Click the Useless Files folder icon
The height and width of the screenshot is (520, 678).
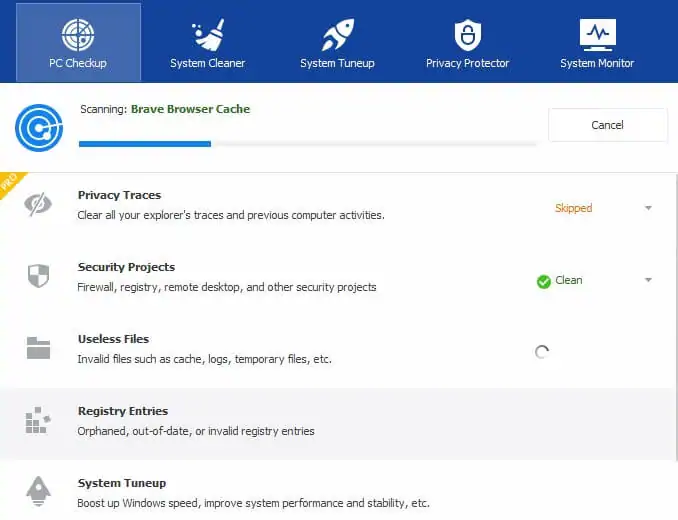tap(38, 348)
